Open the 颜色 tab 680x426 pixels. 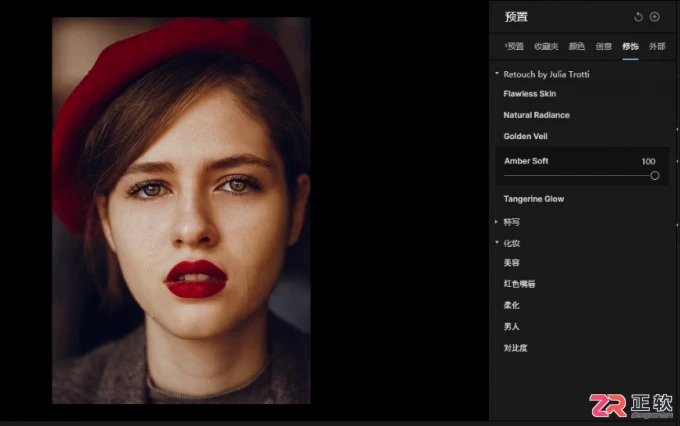pyautogui.click(x=577, y=46)
